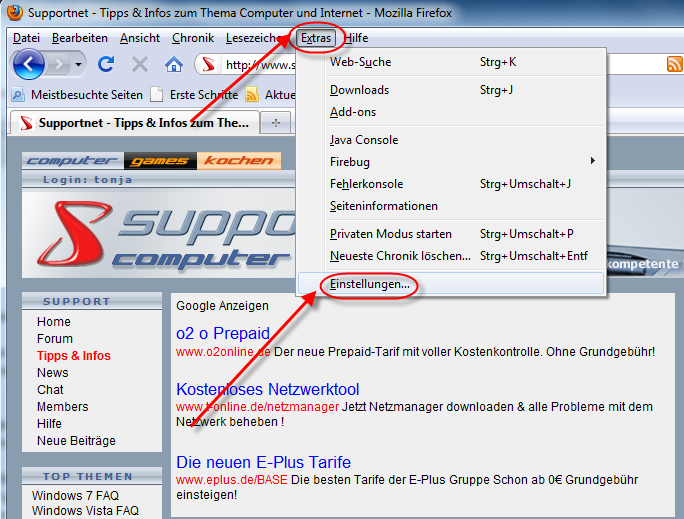Open the Hilfe menu
Screen dimensions: 684x519
tap(356, 38)
